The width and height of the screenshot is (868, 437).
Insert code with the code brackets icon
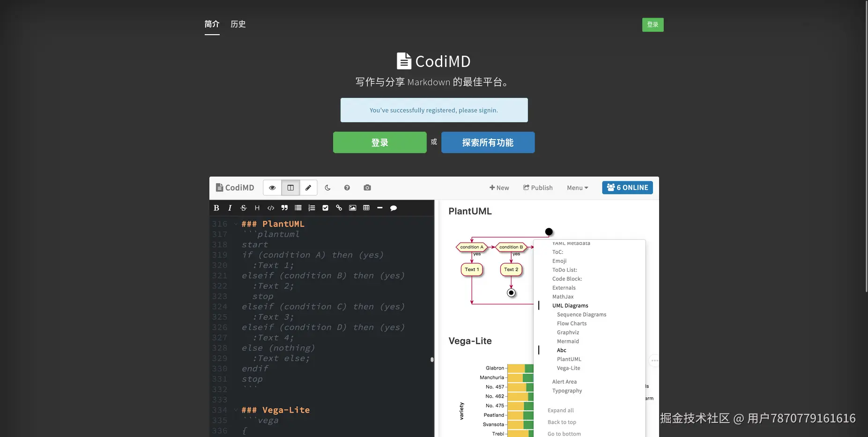(271, 208)
